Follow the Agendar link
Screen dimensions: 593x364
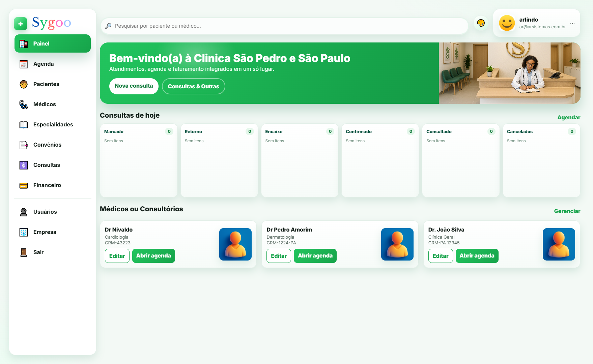tap(568, 118)
